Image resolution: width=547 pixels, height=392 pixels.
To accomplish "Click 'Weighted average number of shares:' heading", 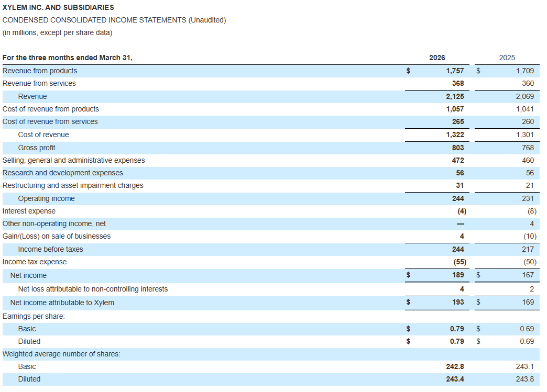I will click(61, 354).
